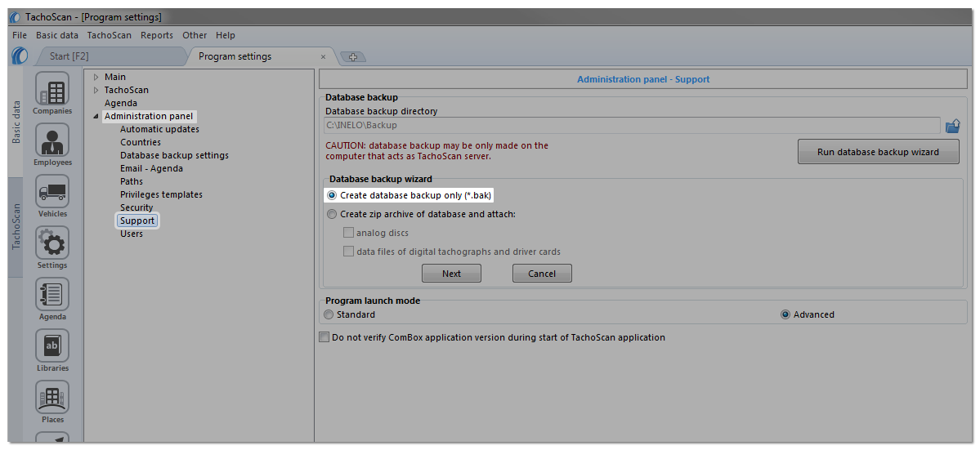Image resolution: width=980 pixels, height=450 pixels.
Task: Open the Employees sidebar icon
Action: pos(52,140)
